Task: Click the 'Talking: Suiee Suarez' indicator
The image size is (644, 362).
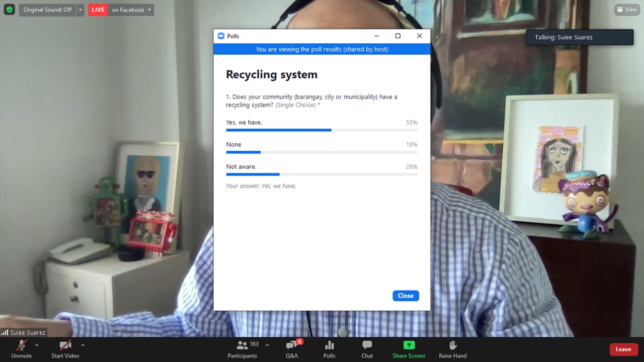Action: [x=580, y=37]
